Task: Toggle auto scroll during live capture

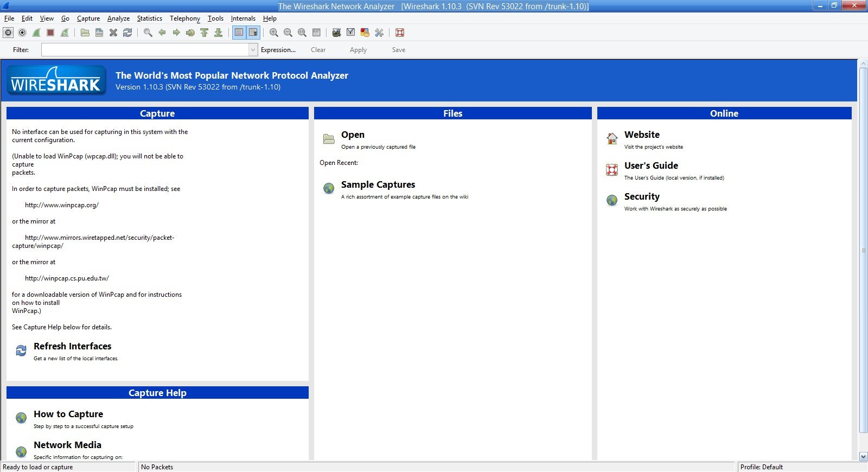Action: click(x=253, y=33)
